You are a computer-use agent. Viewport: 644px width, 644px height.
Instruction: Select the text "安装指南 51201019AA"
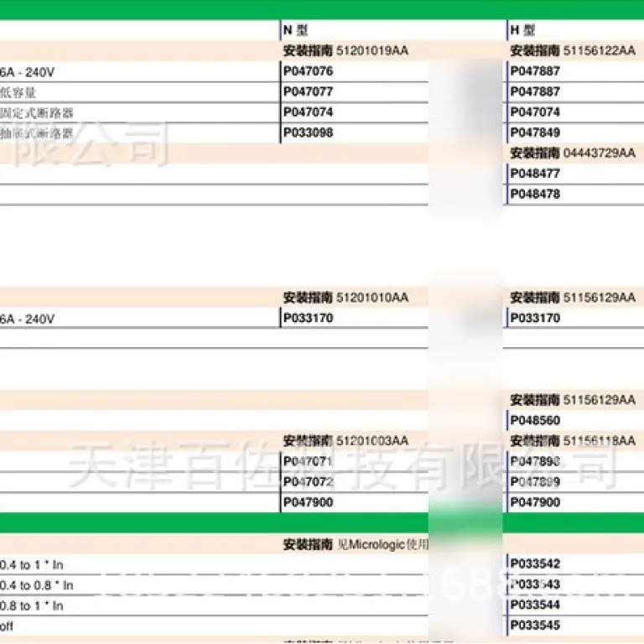pos(345,50)
